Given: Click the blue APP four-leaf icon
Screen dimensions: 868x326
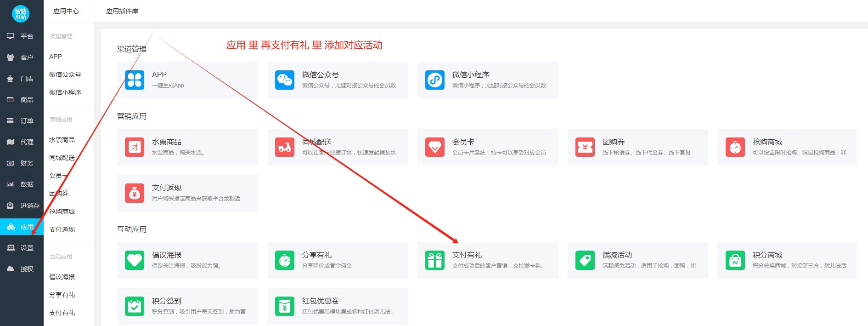Looking at the screenshot, I should [135, 80].
